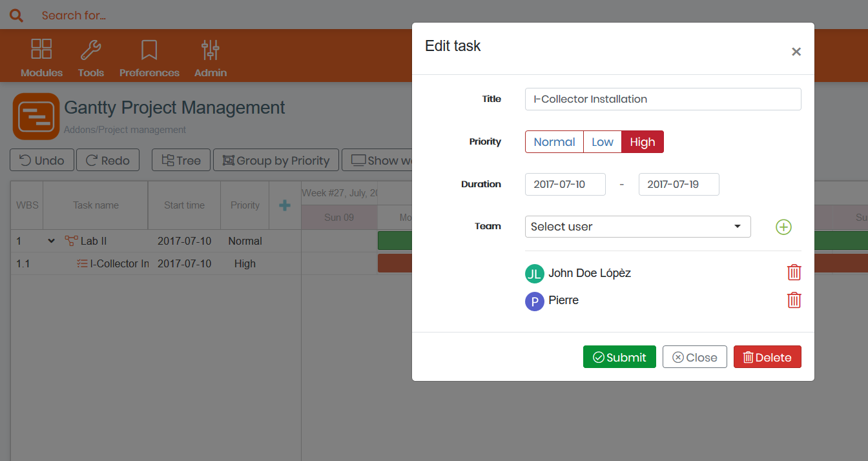
Task: Set priority to High
Action: (x=643, y=142)
